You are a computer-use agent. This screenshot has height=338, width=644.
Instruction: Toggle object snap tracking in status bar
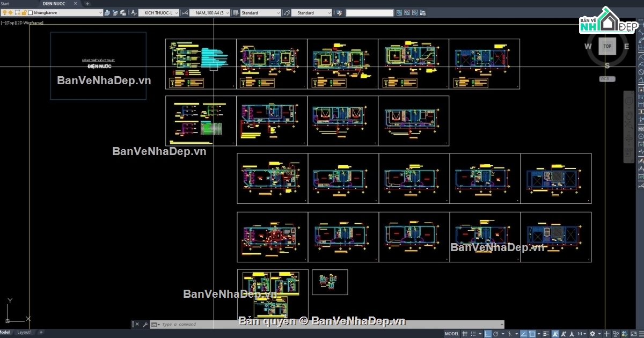tap(523, 334)
